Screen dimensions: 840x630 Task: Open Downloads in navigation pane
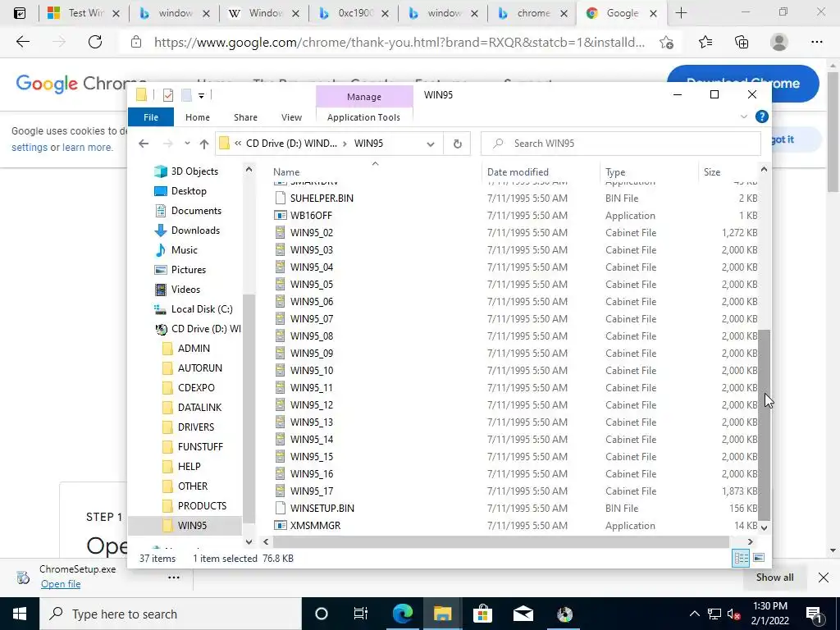(x=186, y=231)
